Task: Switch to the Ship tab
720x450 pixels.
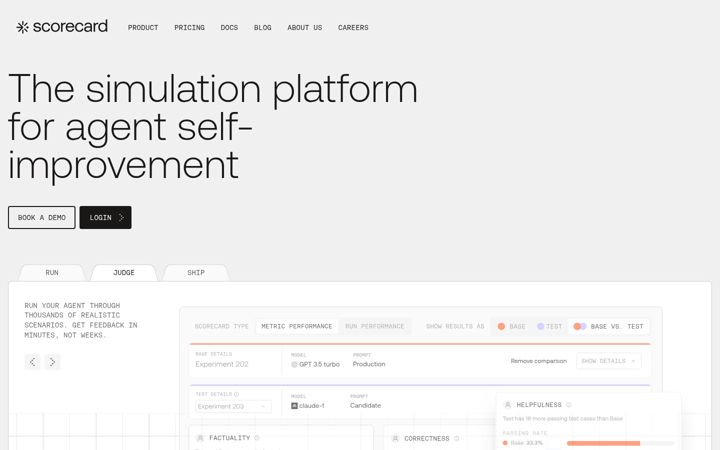Action: point(196,273)
